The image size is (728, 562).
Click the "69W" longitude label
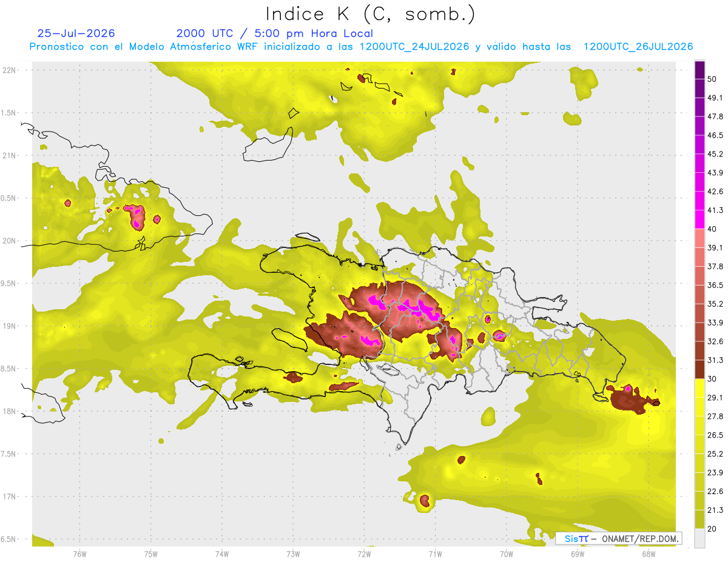point(577,554)
